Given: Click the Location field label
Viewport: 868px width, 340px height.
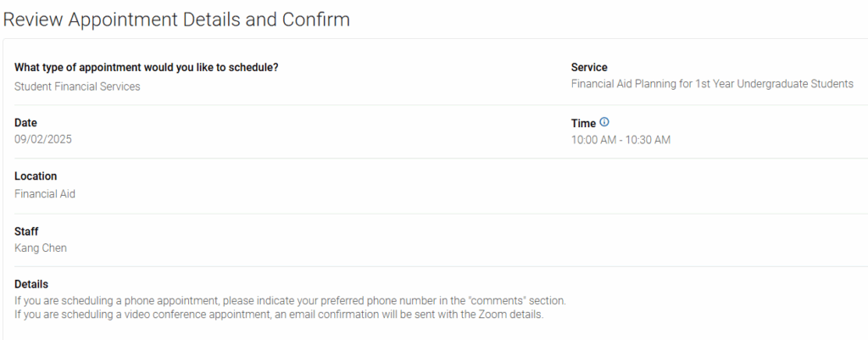Looking at the screenshot, I should 36,176.
